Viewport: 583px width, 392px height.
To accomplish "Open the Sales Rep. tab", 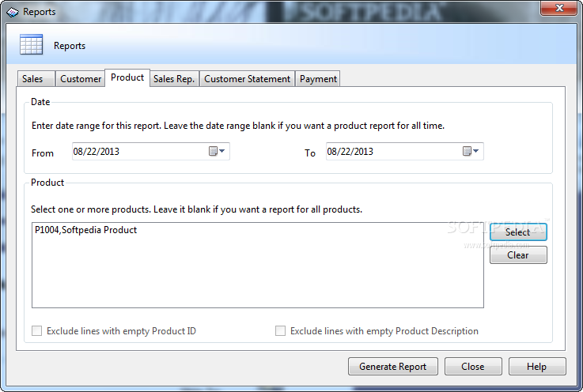I will click(x=174, y=79).
